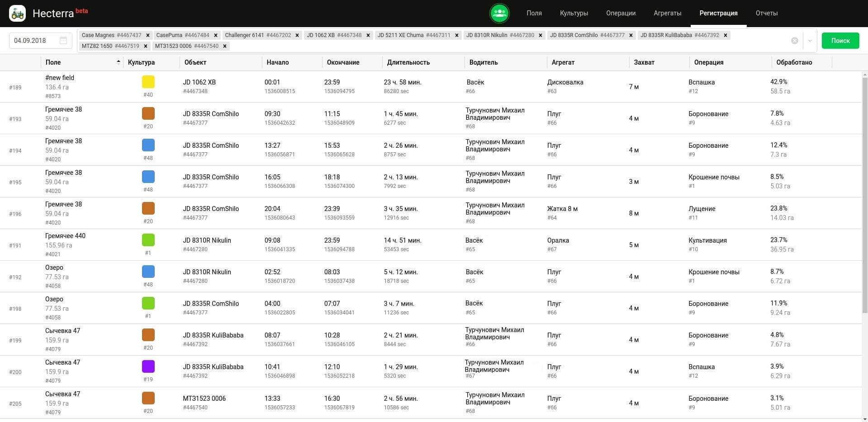The height and width of the screenshot is (422, 868).
Task: Remove JD 8310R Nikulin tag
Action: point(541,35)
